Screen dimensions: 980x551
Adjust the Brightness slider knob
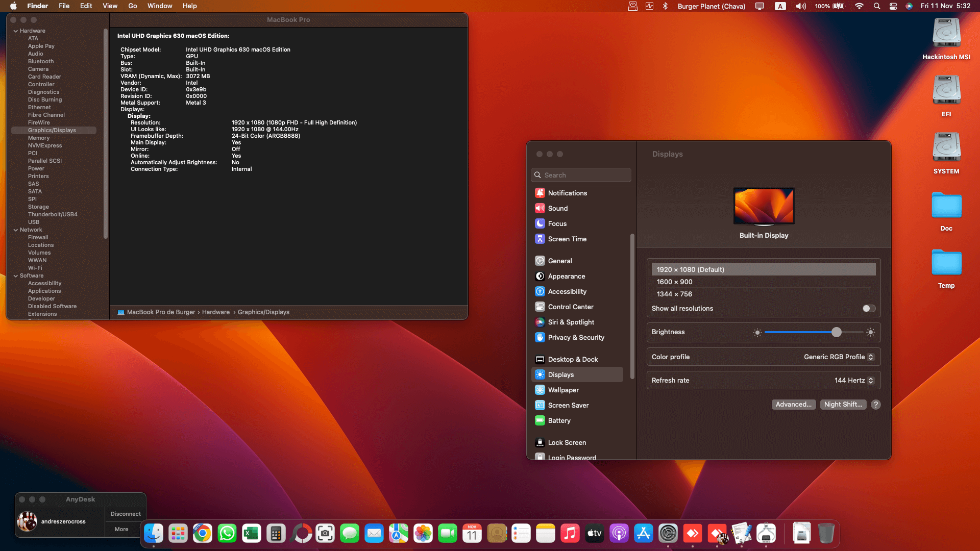836,332
